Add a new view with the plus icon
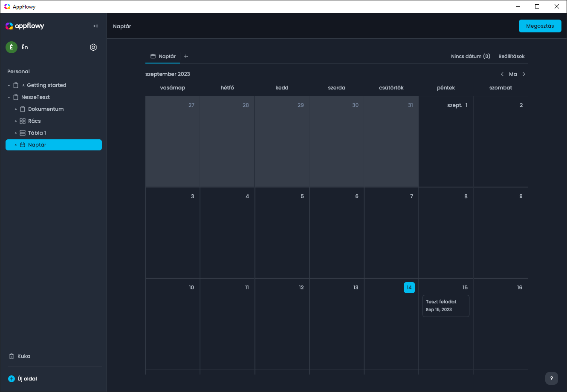Viewport: 567px width, 392px height. point(186,56)
